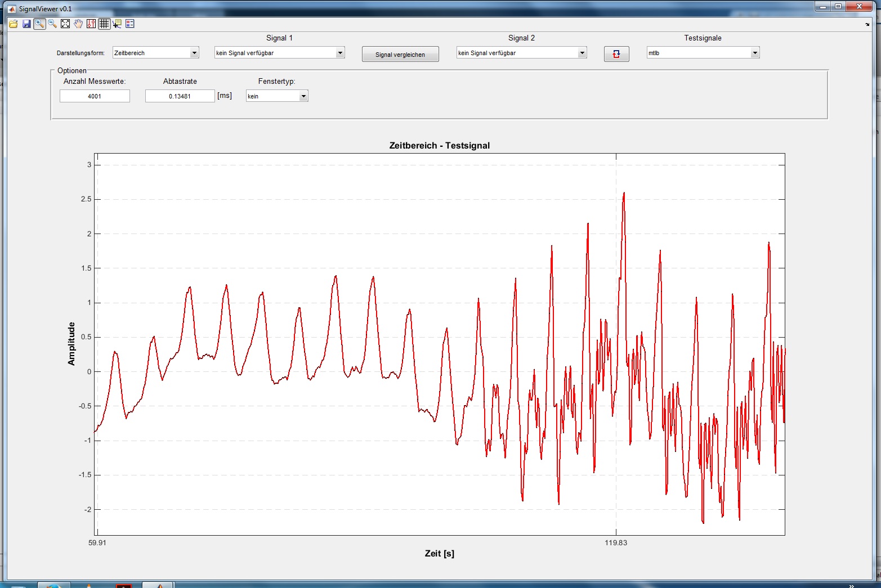Open the Darstellungsform dropdown showing Zeitbereich
This screenshot has width=881, height=588.
click(x=156, y=53)
